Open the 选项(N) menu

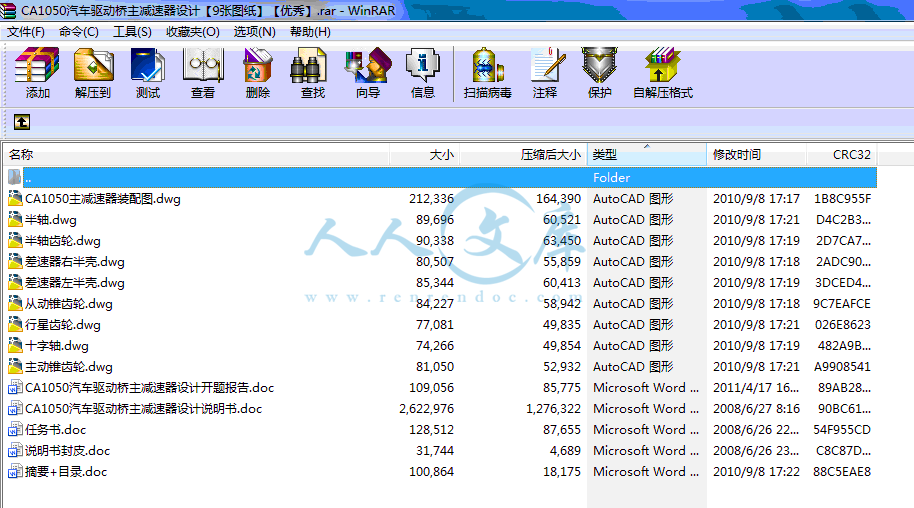pyautogui.click(x=255, y=31)
